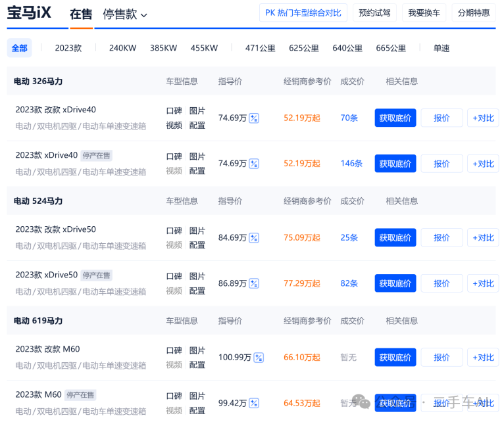
Task: Click 报价 for 改款 xDrive40
Action: click(x=441, y=118)
